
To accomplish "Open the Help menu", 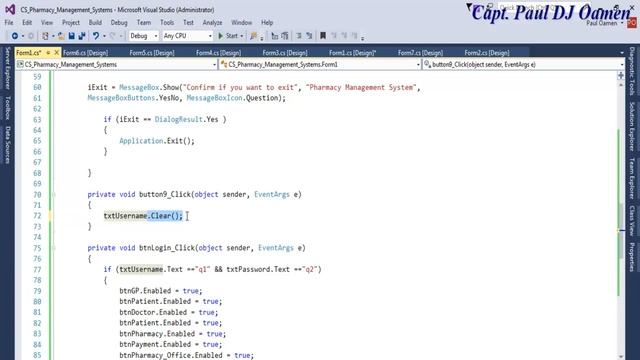I will (267, 22).
